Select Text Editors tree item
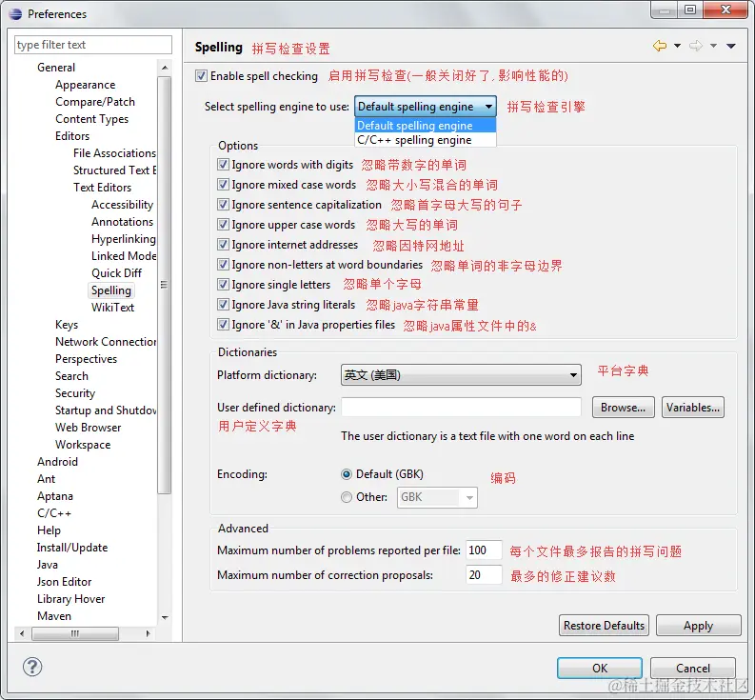The width and height of the screenshot is (755, 700). pos(102,188)
